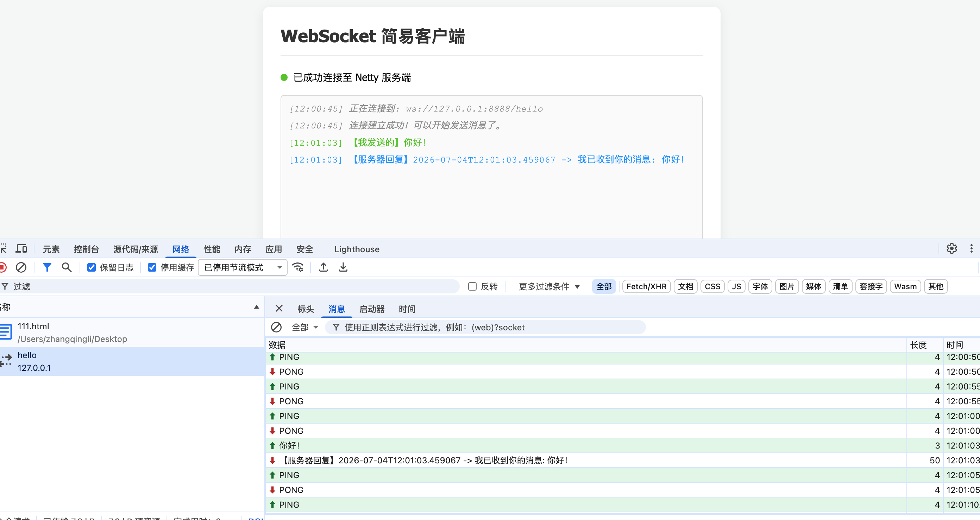Open message type 全部 dropdown

(x=305, y=327)
